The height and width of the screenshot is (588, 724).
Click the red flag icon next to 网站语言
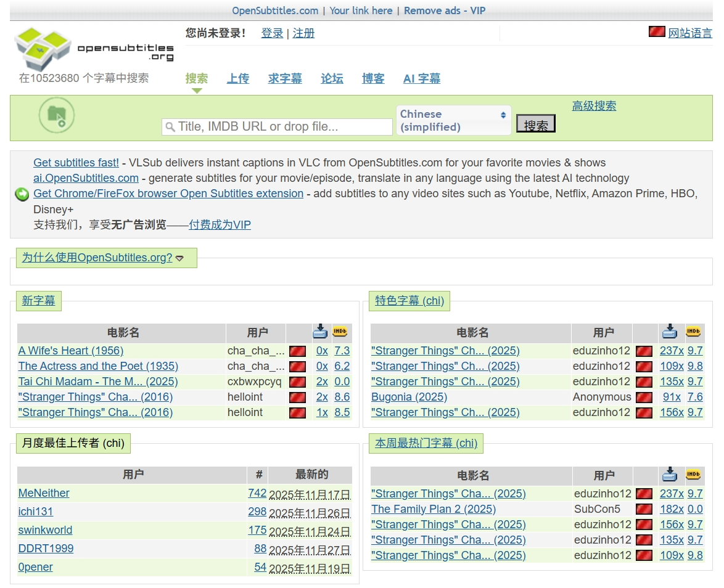click(x=657, y=32)
